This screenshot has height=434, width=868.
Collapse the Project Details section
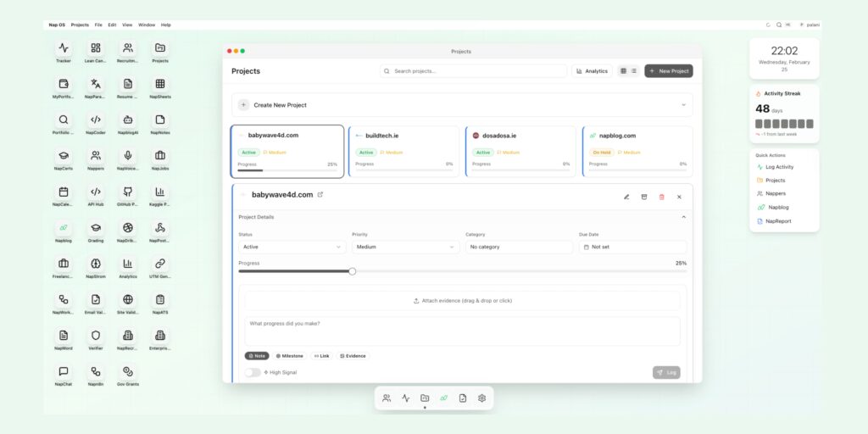[x=684, y=217]
